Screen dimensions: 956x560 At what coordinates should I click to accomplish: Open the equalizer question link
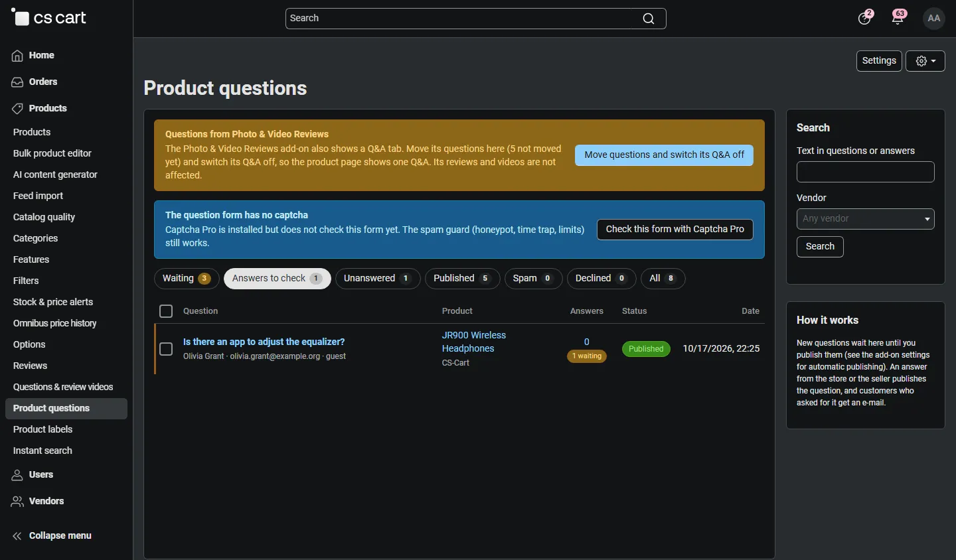point(264,342)
